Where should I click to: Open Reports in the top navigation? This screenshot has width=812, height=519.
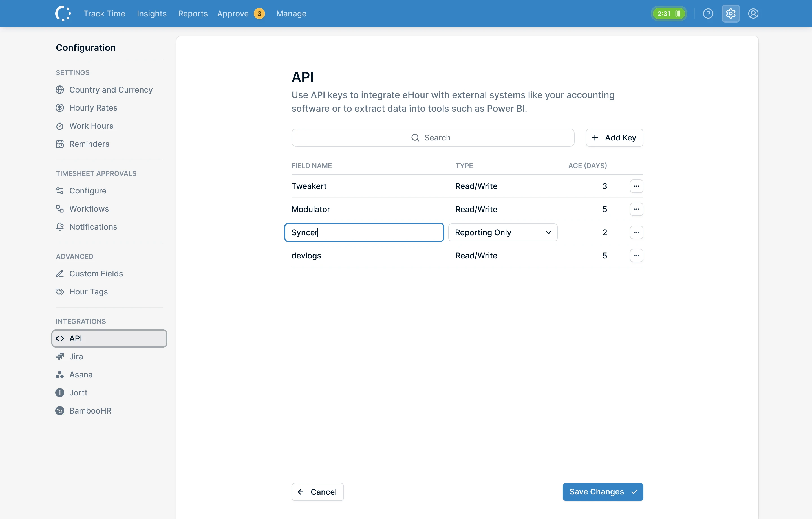coord(193,14)
